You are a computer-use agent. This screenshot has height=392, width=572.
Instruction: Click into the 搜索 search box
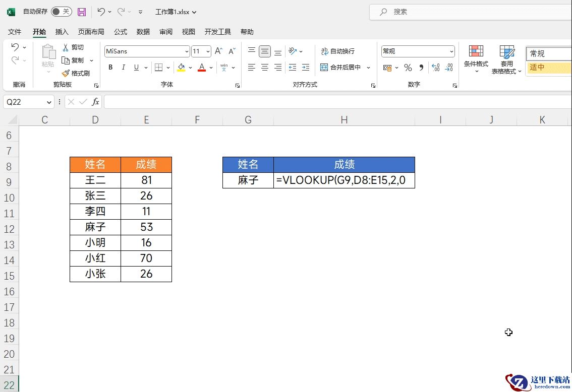471,12
